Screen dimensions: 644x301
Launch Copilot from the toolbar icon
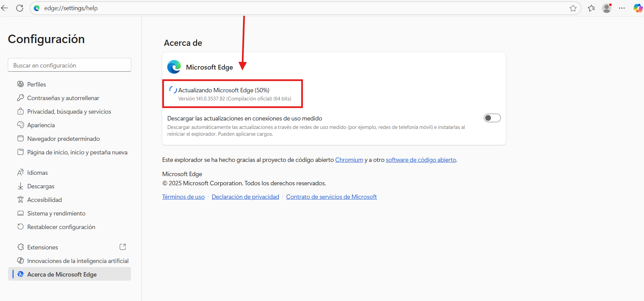[x=638, y=8]
